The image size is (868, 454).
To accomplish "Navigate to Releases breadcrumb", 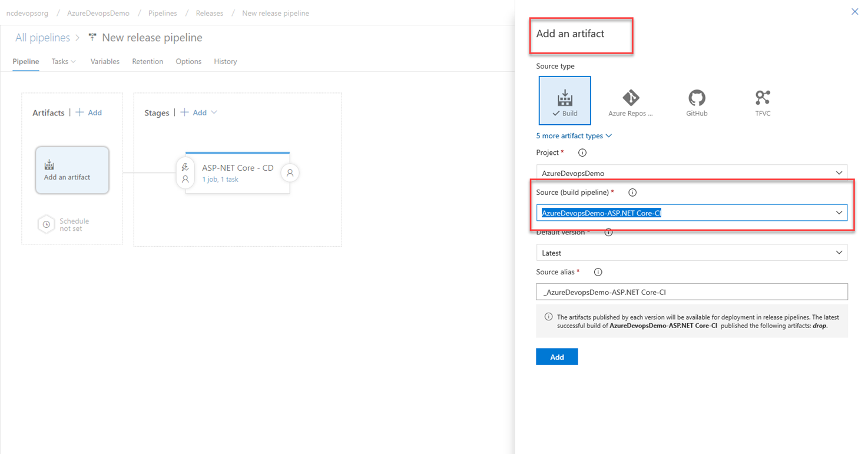I will point(210,13).
